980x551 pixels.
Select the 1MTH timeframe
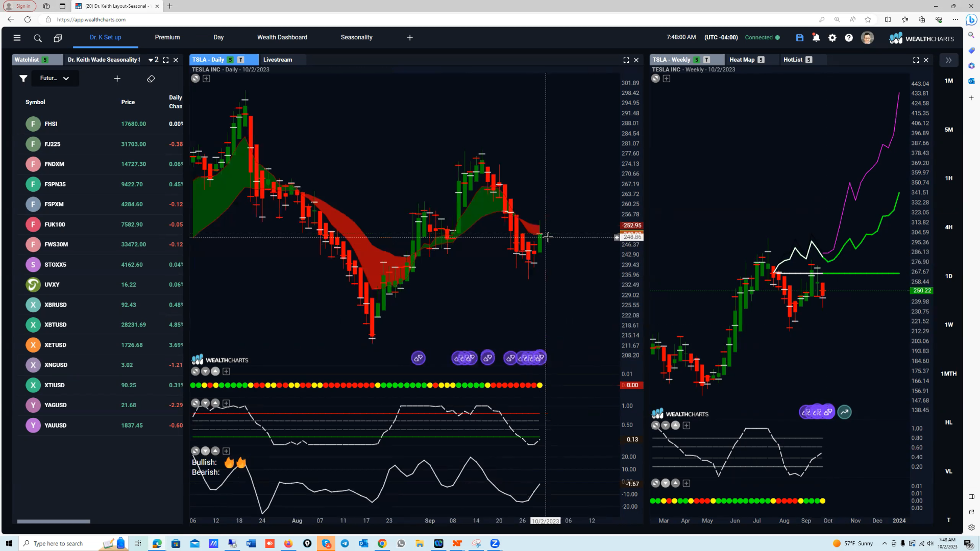click(x=949, y=374)
